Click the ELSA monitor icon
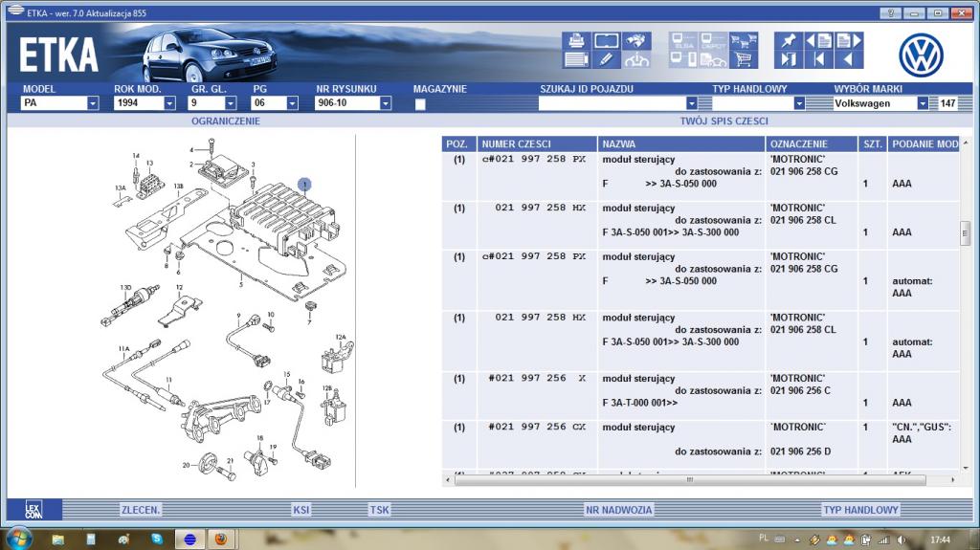The image size is (980, 550). click(x=683, y=41)
